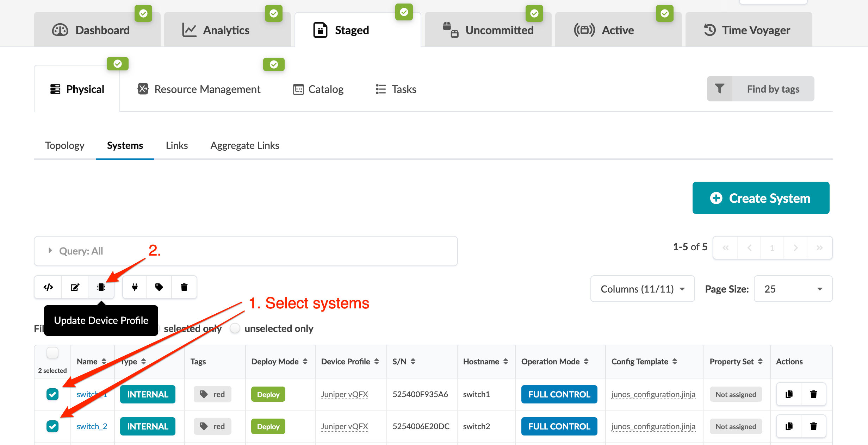
Task: Open the Page Size dropdown
Action: (793, 289)
